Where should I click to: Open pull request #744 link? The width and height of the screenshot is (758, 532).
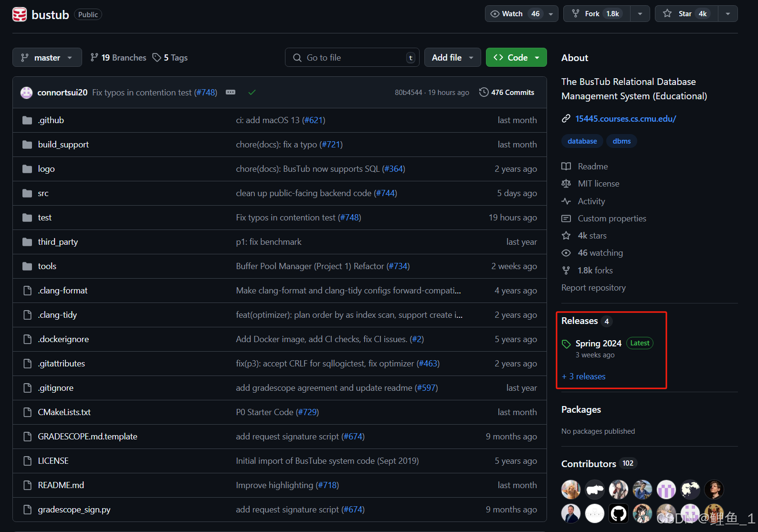point(385,193)
